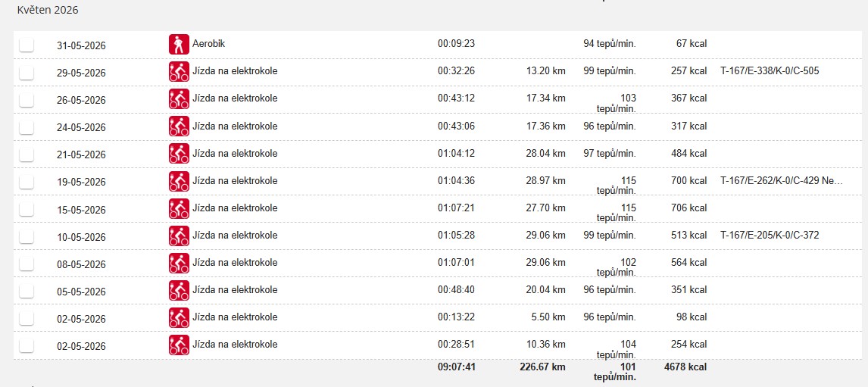The width and height of the screenshot is (868, 387).
Task: Click note T-167/E-338/K-0/C-505
Action: point(770,71)
